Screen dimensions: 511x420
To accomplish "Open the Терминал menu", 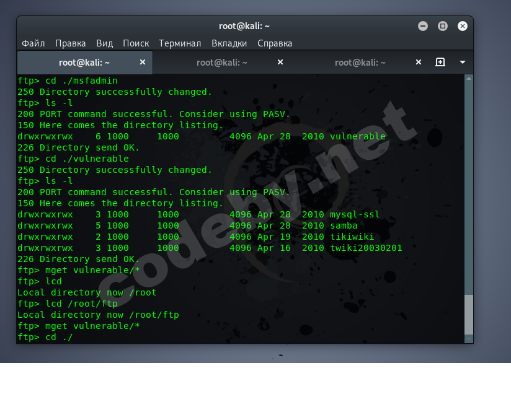I will coord(180,43).
